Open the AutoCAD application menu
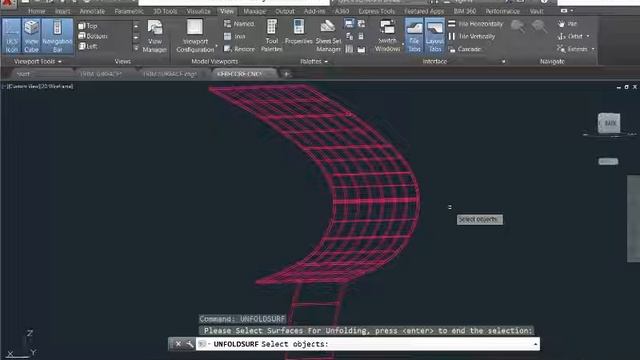The image size is (640, 360). pyautogui.click(x=7, y=3)
